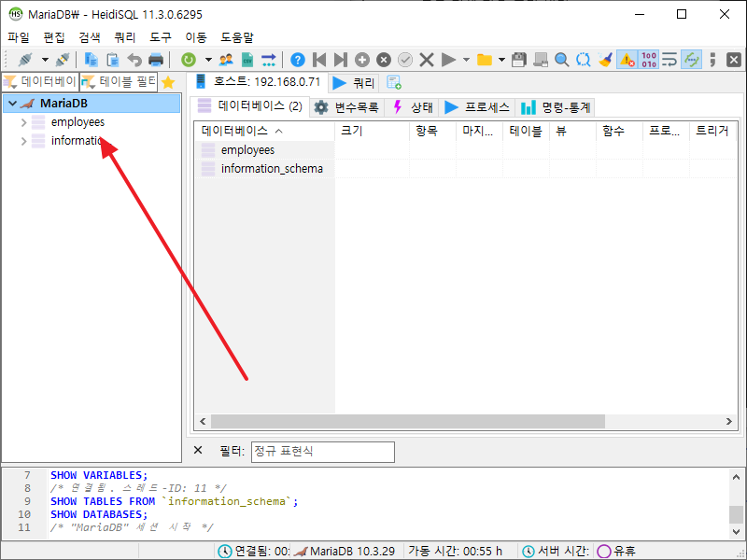Click the broom Clear icon

(x=605, y=60)
